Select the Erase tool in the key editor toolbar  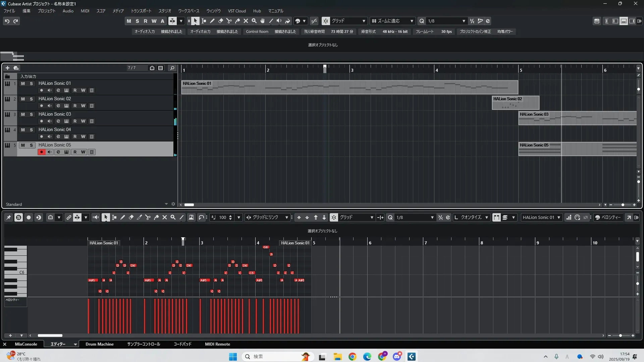point(131,218)
